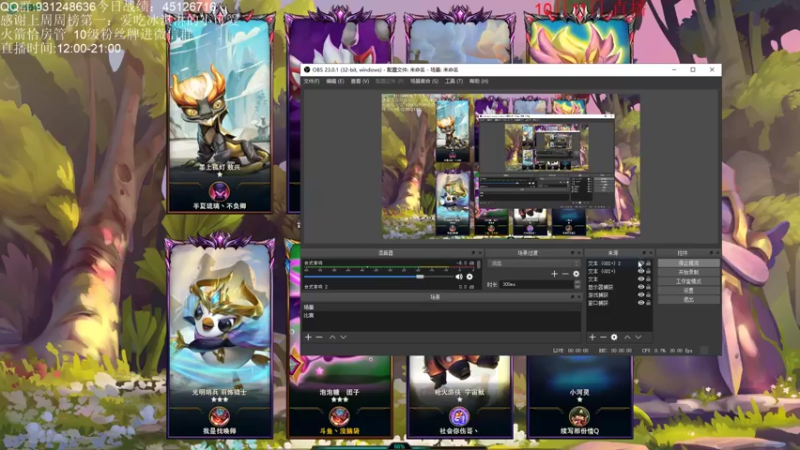Click the 退出 exit button
800x450 pixels.
click(x=688, y=300)
